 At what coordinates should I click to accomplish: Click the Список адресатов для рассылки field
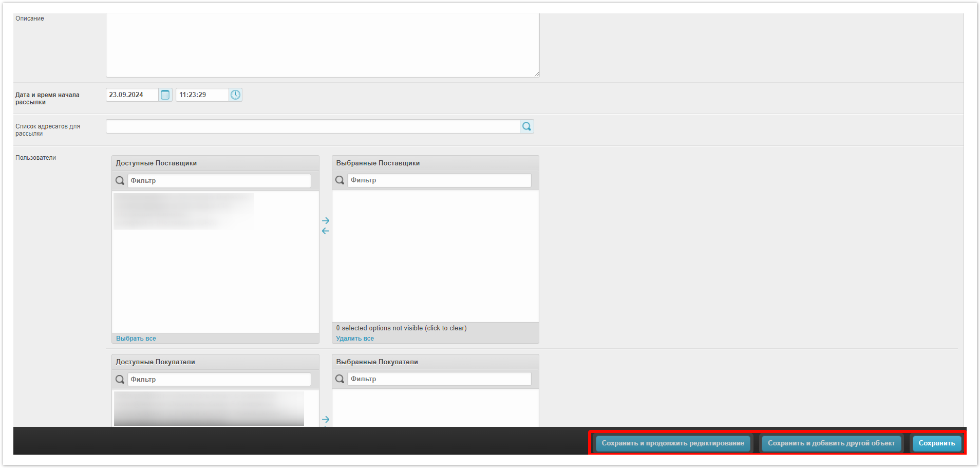tap(312, 126)
